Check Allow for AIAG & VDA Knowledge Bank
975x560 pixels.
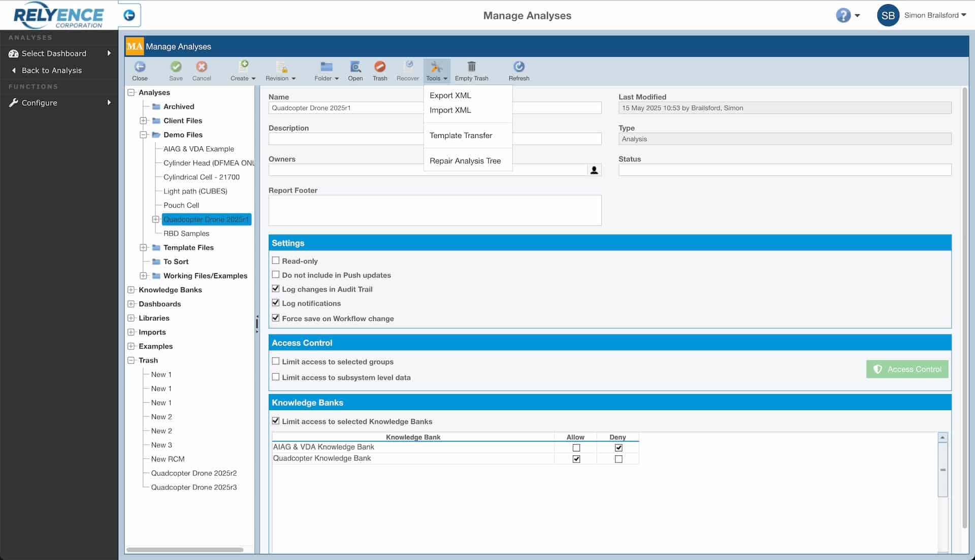[x=576, y=448]
